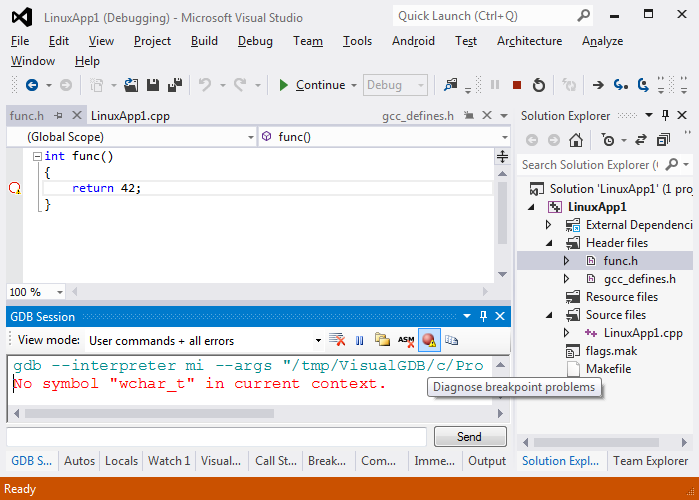Open the Continue button dropdown arrow
Screen dimensions: 699x500
[x=354, y=85]
